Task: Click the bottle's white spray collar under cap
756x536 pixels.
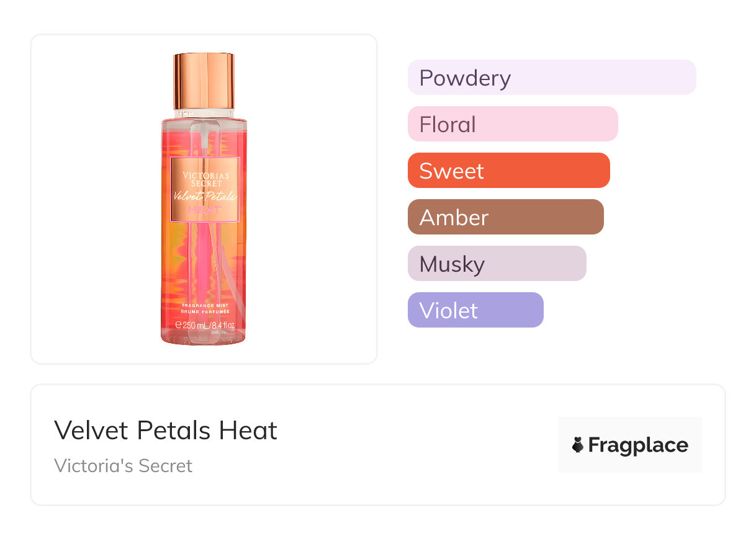Action: [x=204, y=114]
